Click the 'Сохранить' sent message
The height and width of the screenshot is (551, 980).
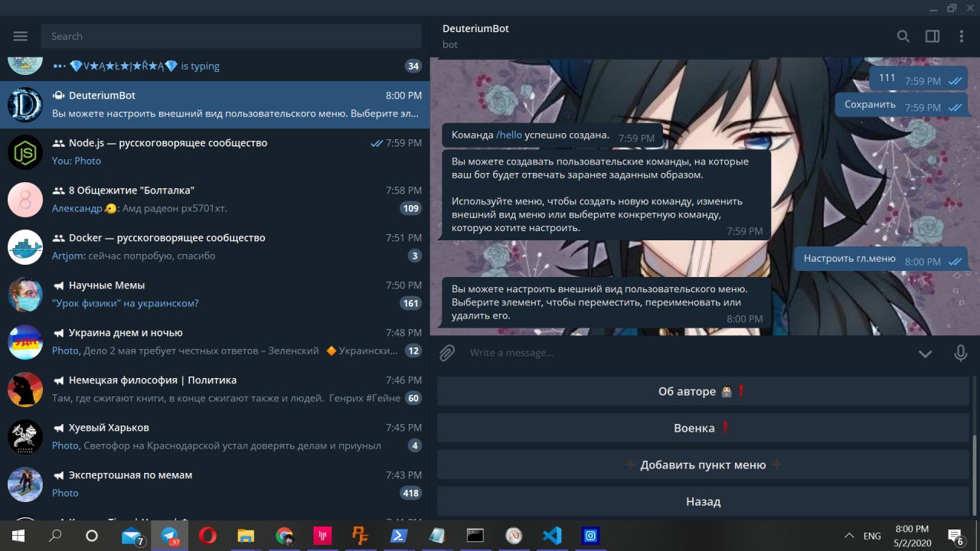901,105
